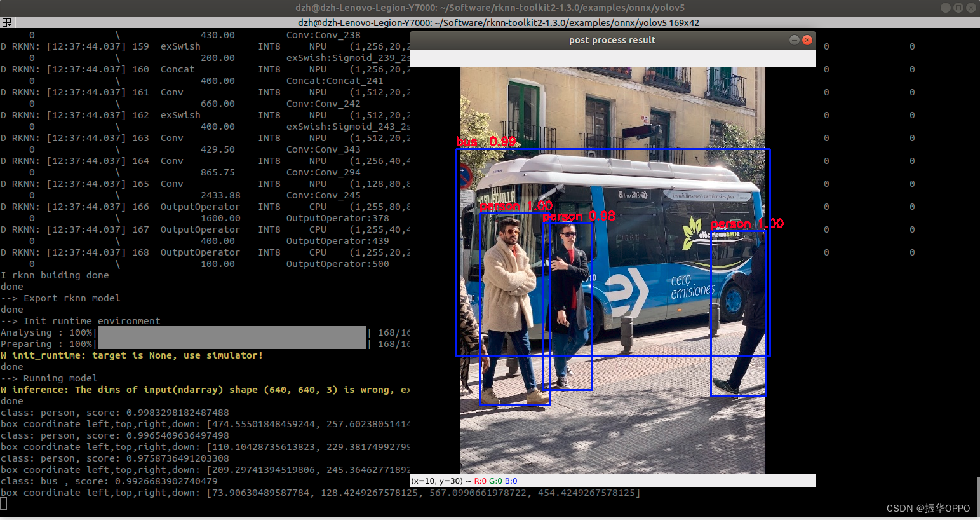This screenshot has width=980, height=520.
Task: Click the terminal cursor on last line
Action: click(x=4, y=504)
